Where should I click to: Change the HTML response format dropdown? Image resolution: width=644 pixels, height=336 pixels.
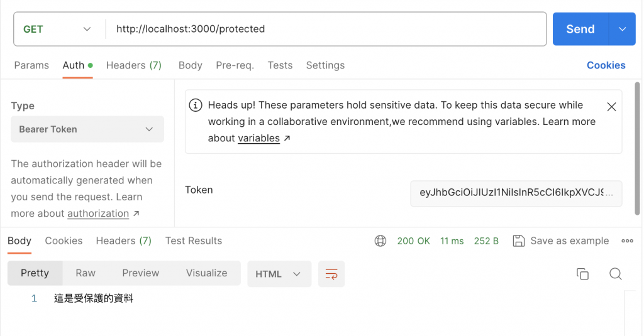click(x=279, y=274)
